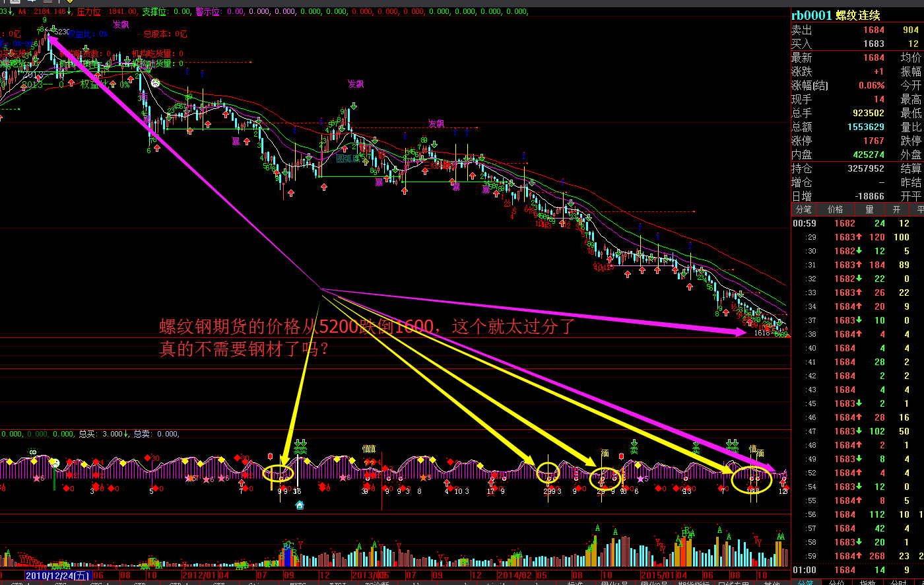Select the 价格 column header

click(836, 209)
